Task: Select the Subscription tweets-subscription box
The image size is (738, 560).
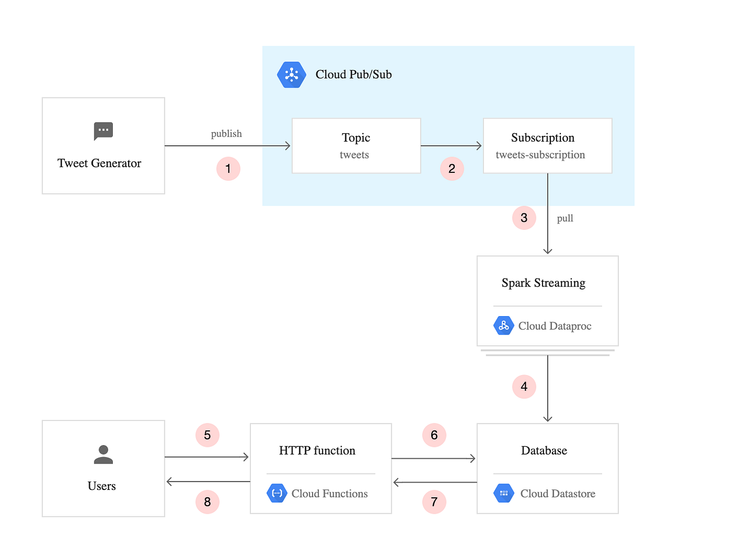Action: 547,145
